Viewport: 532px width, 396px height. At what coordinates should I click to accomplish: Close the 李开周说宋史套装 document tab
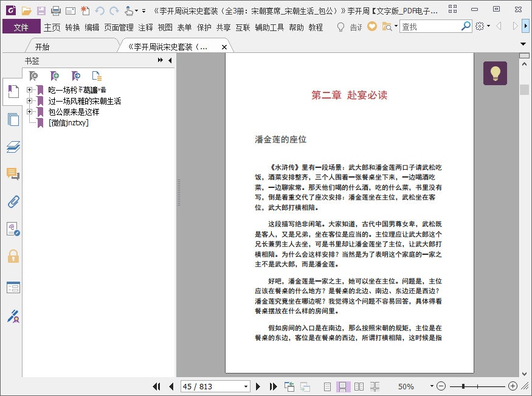pyautogui.click(x=224, y=47)
